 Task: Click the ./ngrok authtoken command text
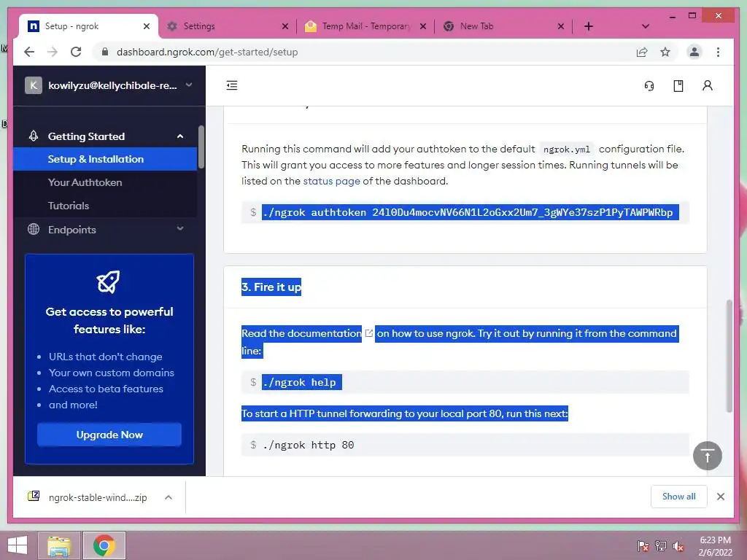[471, 212]
